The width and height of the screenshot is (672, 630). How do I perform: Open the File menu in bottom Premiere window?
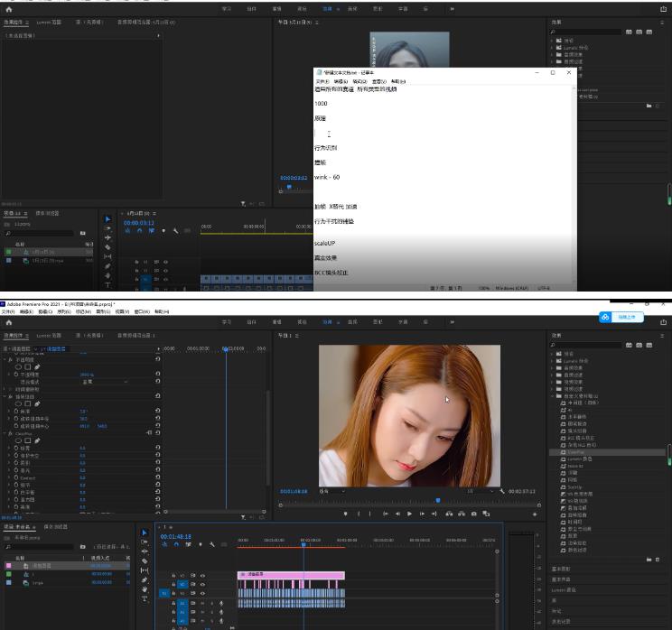pyautogui.click(x=6, y=311)
